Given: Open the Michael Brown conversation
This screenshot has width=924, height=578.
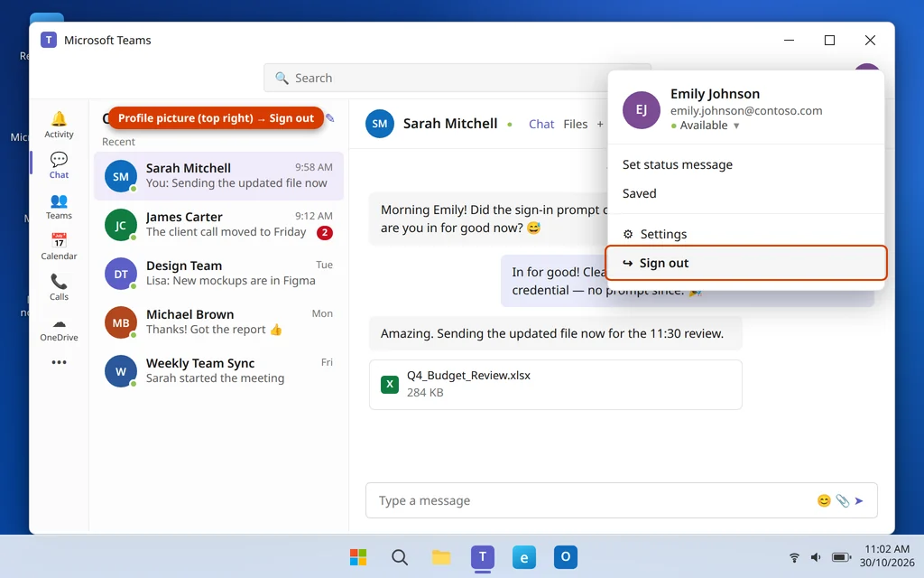Looking at the screenshot, I should 218,322.
